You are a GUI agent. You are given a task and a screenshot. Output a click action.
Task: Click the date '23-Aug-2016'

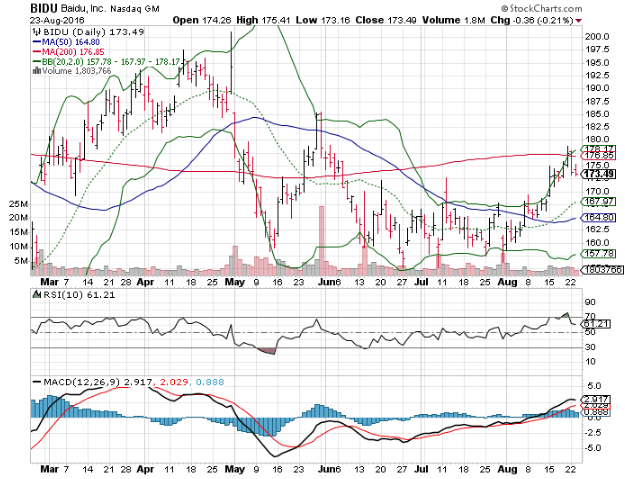click(57, 20)
